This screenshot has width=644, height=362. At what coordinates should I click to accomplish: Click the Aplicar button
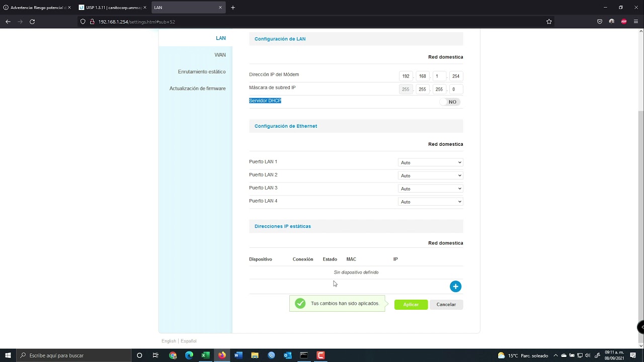coord(411,305)
